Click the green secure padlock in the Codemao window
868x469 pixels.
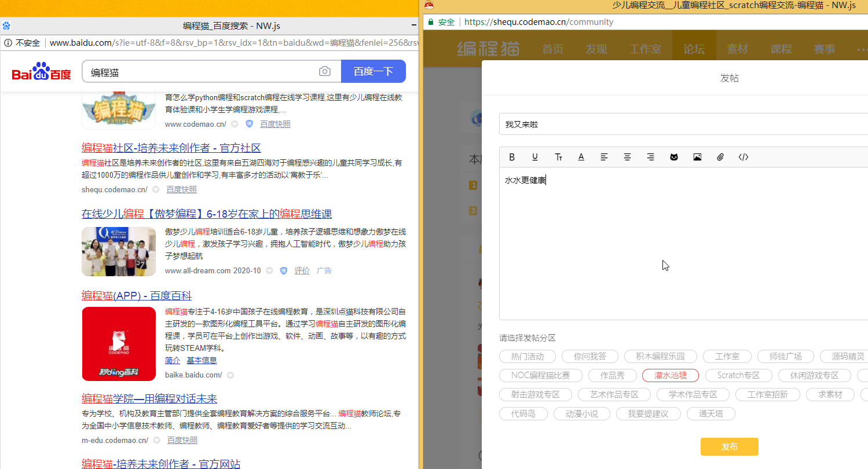pos(431,22)
